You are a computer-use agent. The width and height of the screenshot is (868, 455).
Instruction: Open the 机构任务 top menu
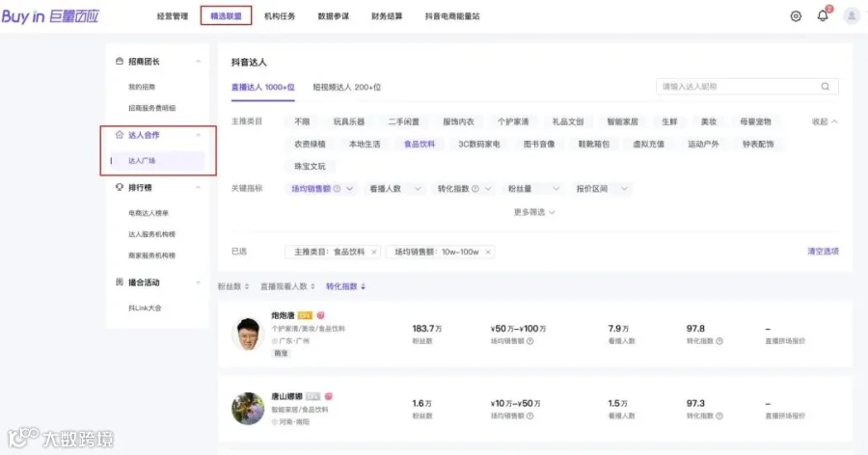[x=280, y=16]
